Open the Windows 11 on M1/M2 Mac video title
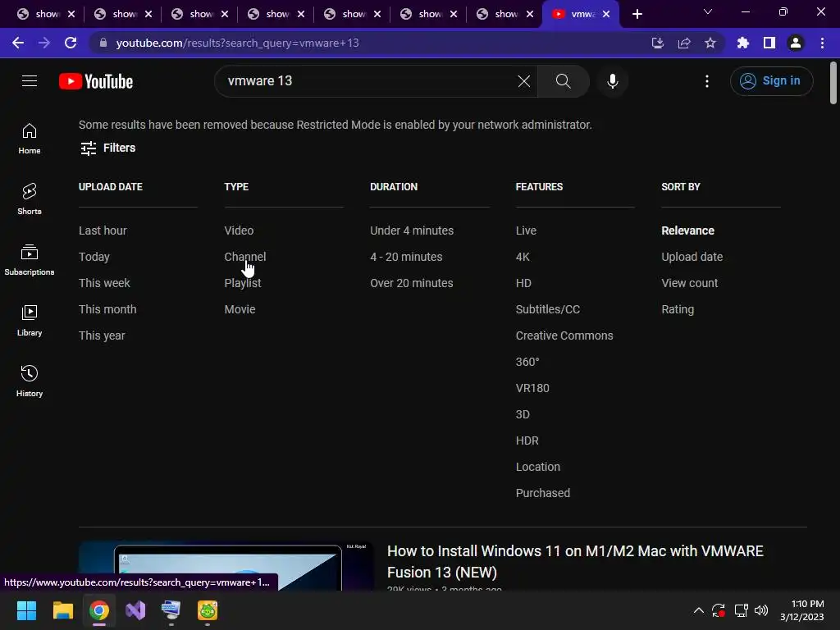 [575, 561]
